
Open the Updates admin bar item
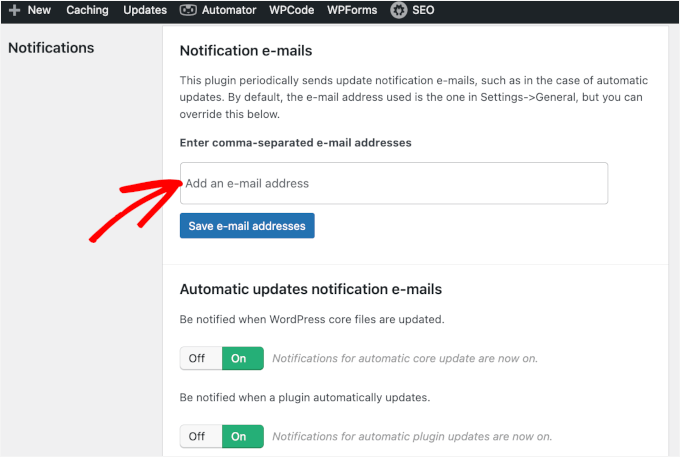145,10
